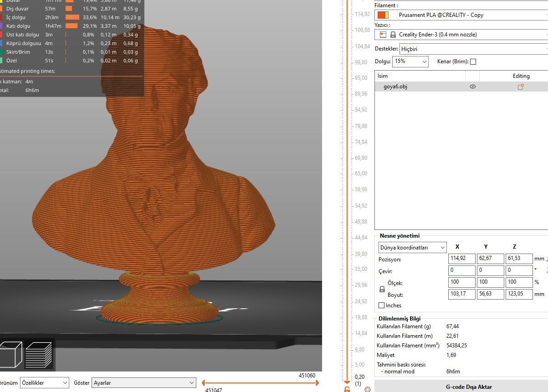The width and height of the screenshot is (548, 392).
Task: Click the Pozisyon Z field
Action: coord(519,259)
